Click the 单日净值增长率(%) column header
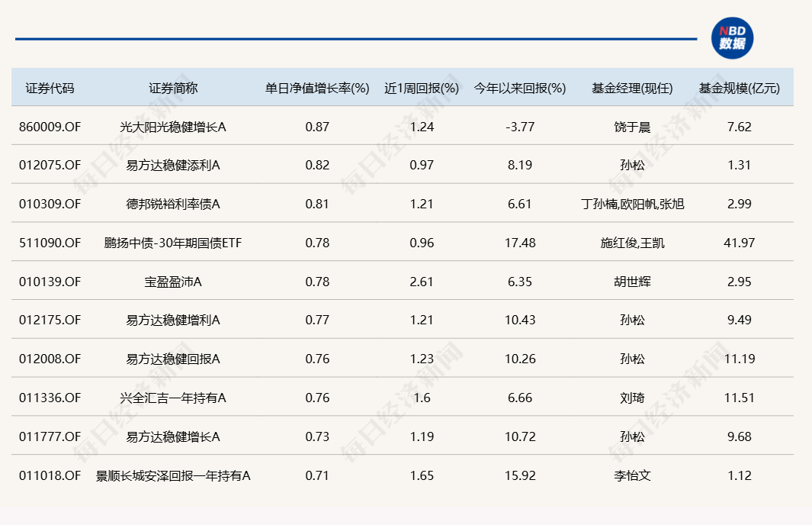Viewport: 812px width, 525px height. [x=317, y=88]
